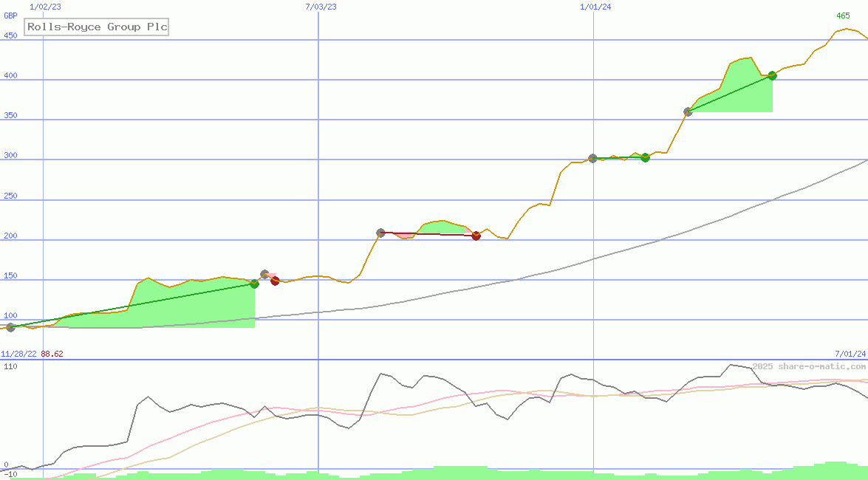Click the GBP currency label
868x480 pixels.
point(10,16)
